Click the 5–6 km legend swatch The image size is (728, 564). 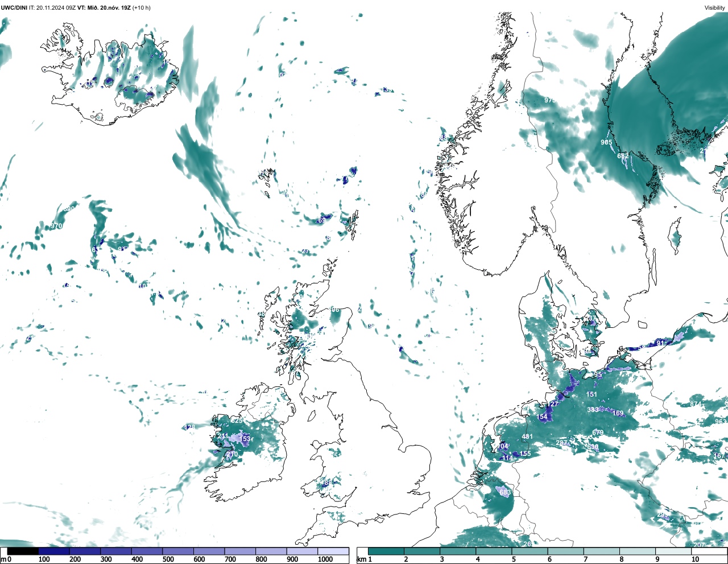tap(530, 551)
